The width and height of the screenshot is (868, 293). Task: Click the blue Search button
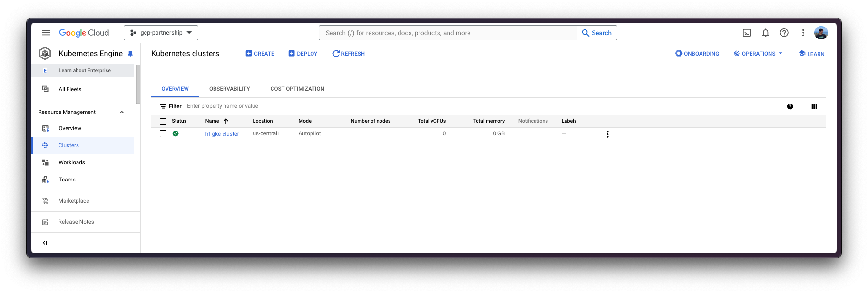pos(597,33)
